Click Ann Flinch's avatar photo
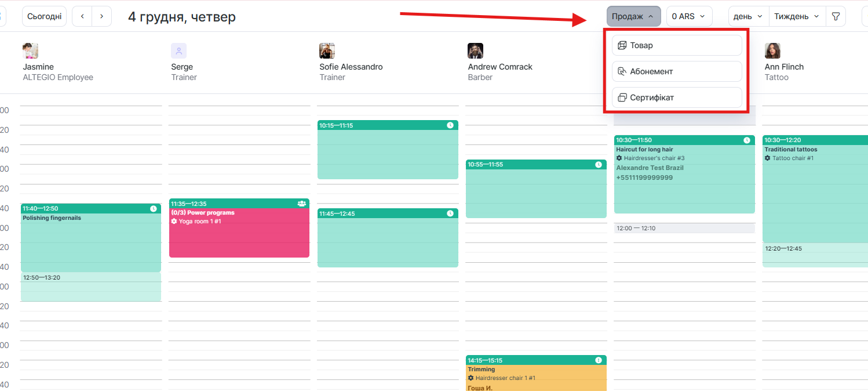868x391 pixels. click(x=772, y=51)
